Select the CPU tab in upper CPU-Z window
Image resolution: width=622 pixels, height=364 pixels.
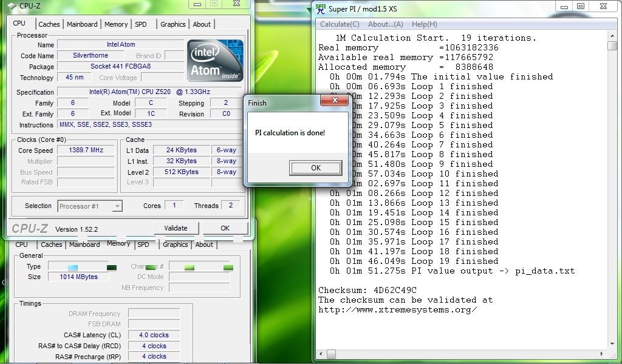[x=19, y=24]
